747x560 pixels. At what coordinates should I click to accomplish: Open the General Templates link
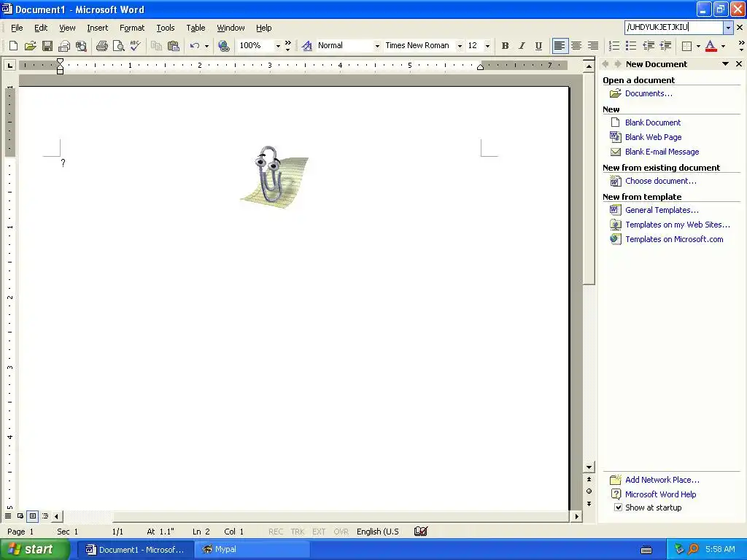point(662,210)
